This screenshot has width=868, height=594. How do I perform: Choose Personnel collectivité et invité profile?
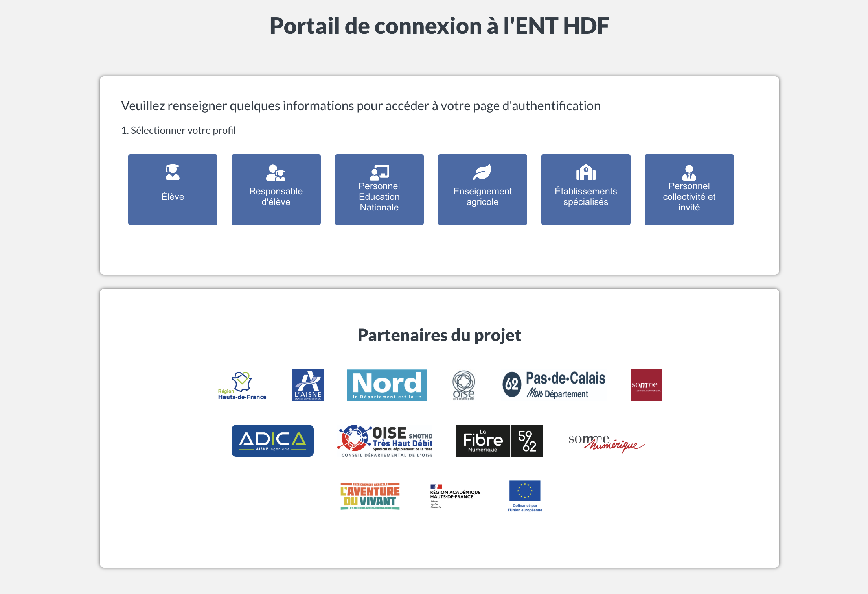[689, 190]
